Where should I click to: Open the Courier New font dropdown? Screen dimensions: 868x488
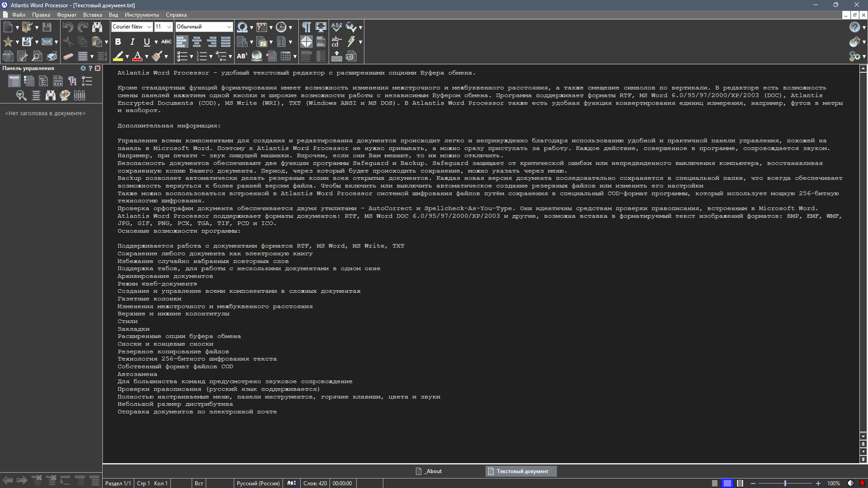tap(149, 27)
